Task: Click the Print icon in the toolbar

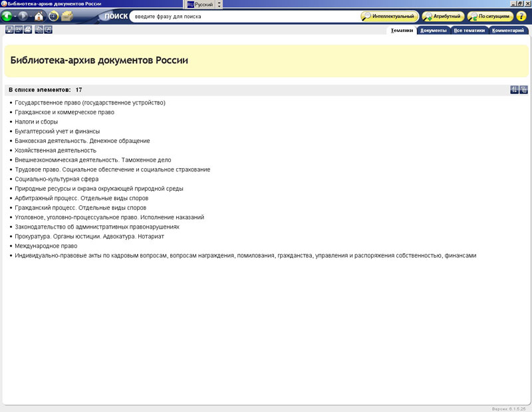Action: point(28,30)
